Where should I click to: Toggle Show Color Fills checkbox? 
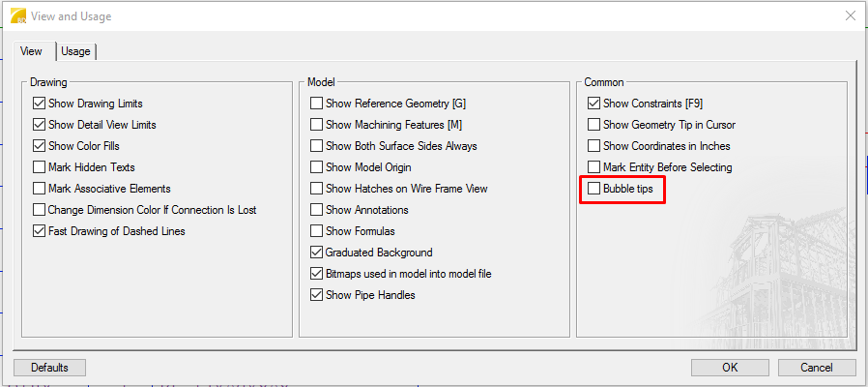(x=40, y=146)
